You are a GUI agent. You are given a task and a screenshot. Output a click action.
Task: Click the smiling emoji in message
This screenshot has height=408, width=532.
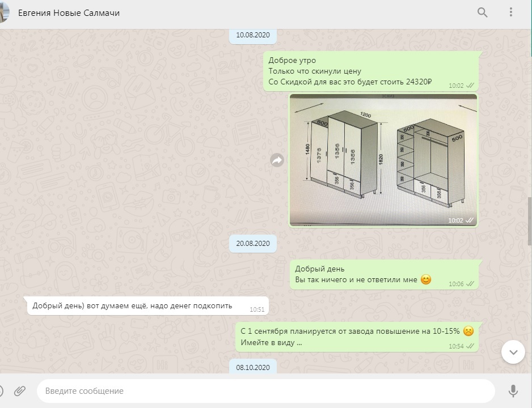426,279
